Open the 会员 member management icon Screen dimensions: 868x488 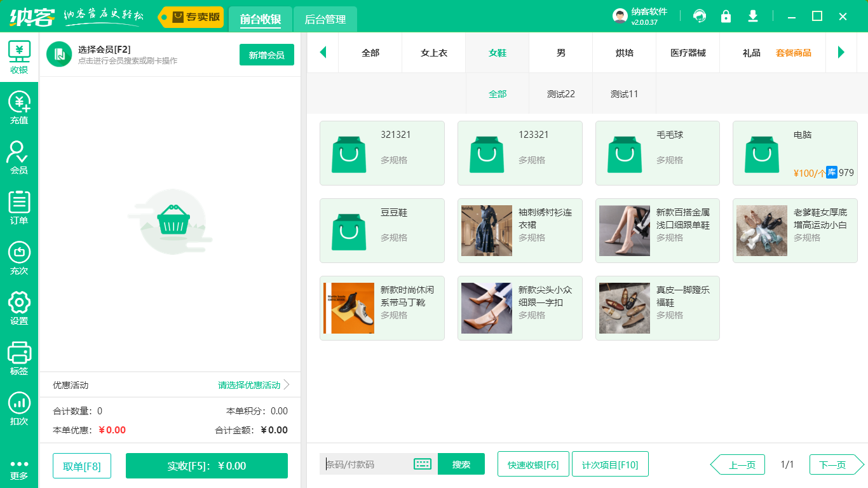pos(18,156)
